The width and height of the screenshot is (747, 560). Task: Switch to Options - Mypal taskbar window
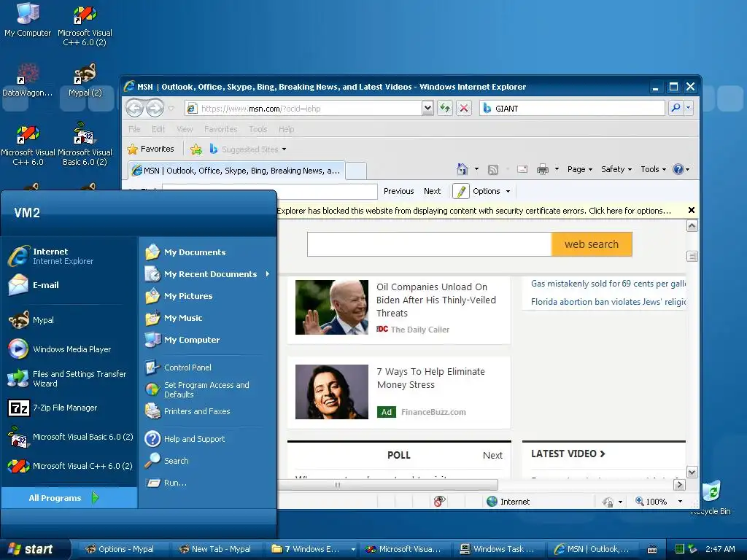tap(120, 549)
